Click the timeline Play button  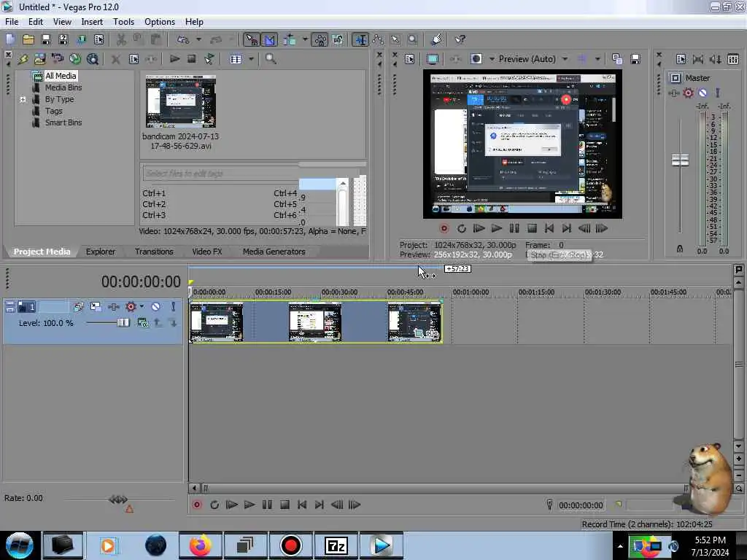[249, 505]
